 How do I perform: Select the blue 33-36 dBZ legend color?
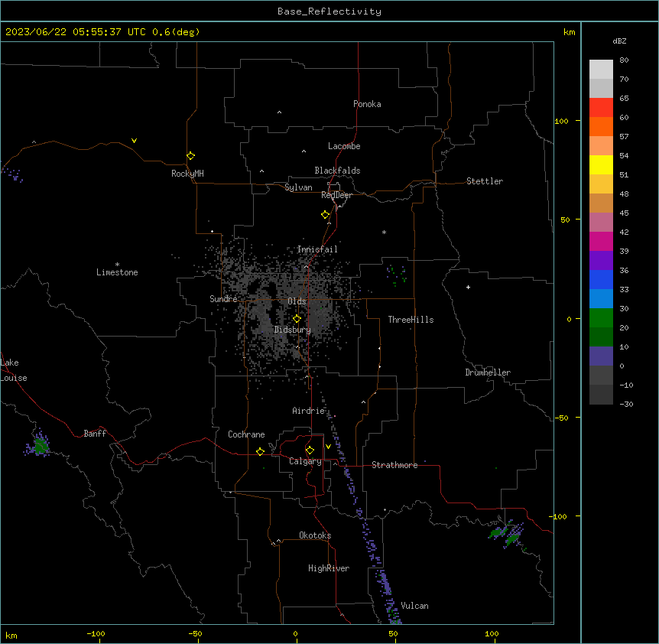click(x=601, y=279)
